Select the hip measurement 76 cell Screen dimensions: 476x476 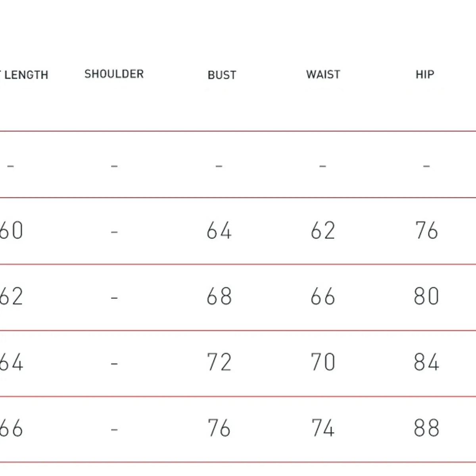tap(426, 230)
